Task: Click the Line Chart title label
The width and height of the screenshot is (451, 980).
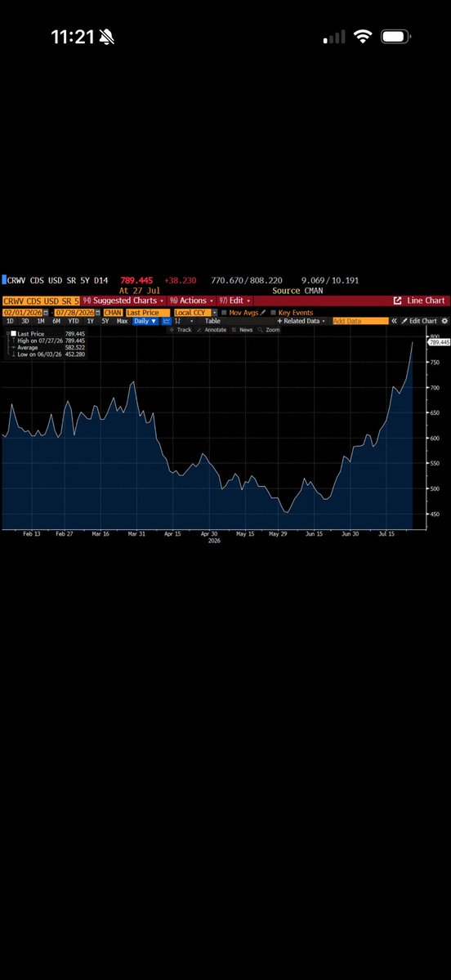Action: coord(426,301)
